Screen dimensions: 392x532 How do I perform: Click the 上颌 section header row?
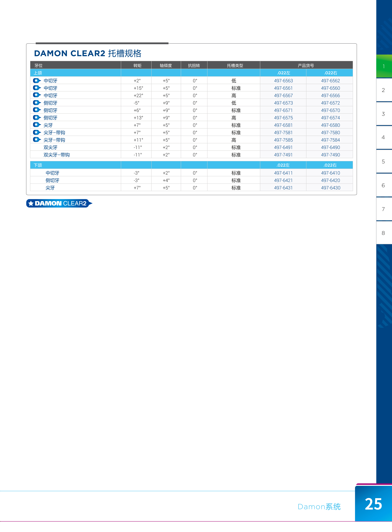point(38,73)
